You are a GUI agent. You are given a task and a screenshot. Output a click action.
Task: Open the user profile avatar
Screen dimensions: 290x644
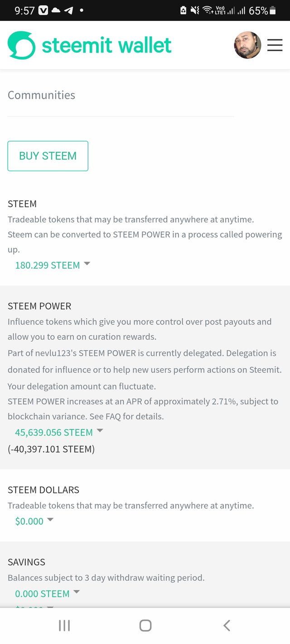247,45
